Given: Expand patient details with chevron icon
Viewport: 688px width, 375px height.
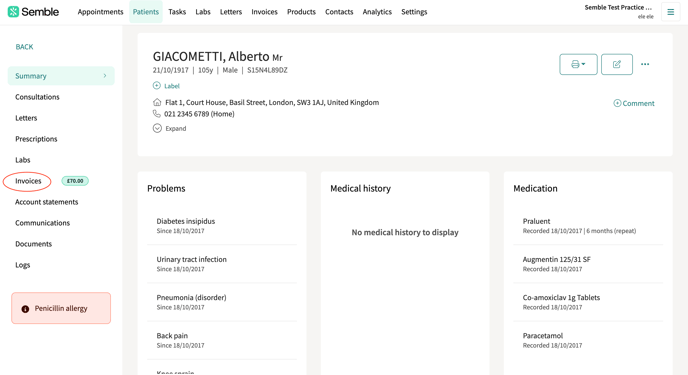Looking at the screenshot, I should tap(157, 128).
